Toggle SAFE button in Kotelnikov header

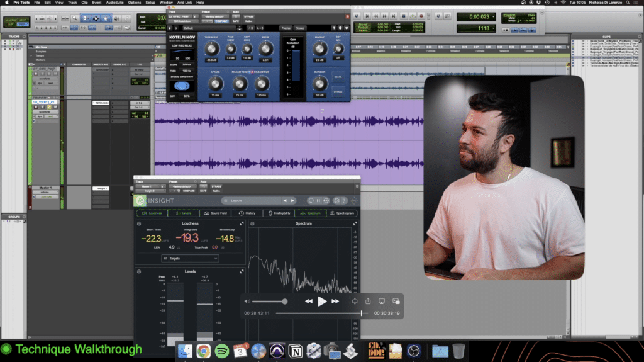click(x=236, y=21)
